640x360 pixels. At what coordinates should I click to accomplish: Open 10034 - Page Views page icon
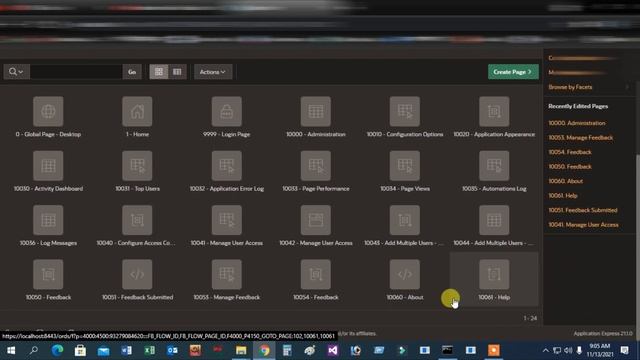tap(404, 166)
